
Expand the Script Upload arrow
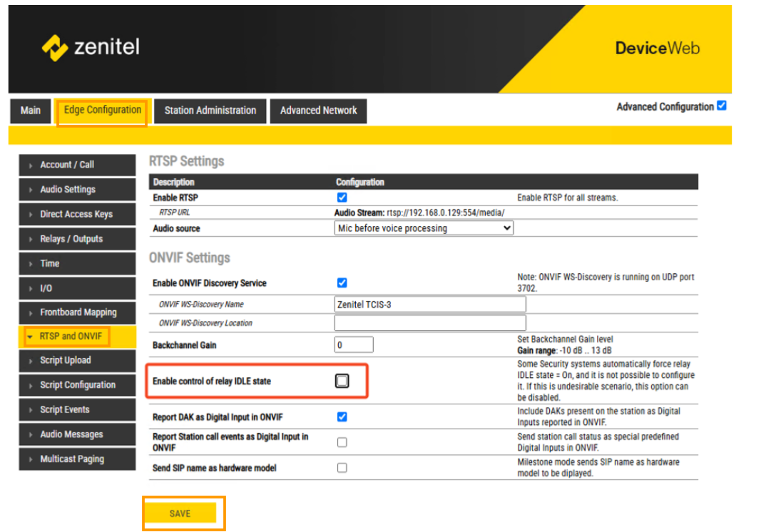click(31, 361)
